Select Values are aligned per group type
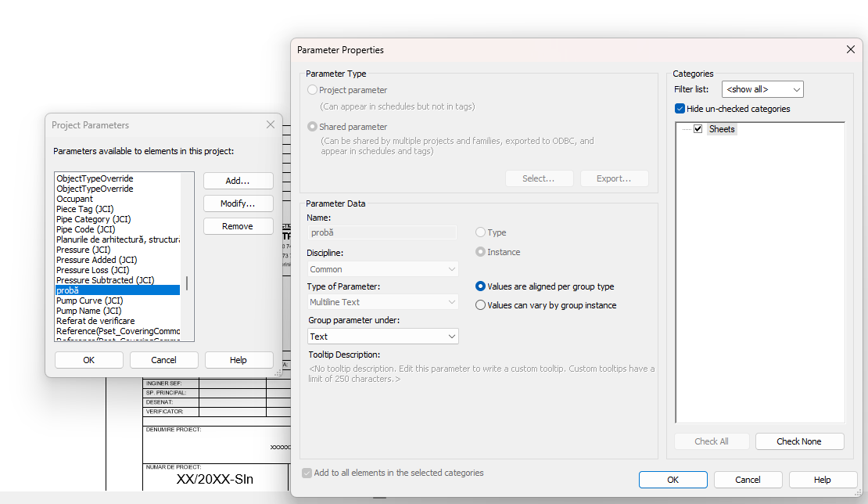This screenshot has width=868, height=504. [x=480, y=286]
